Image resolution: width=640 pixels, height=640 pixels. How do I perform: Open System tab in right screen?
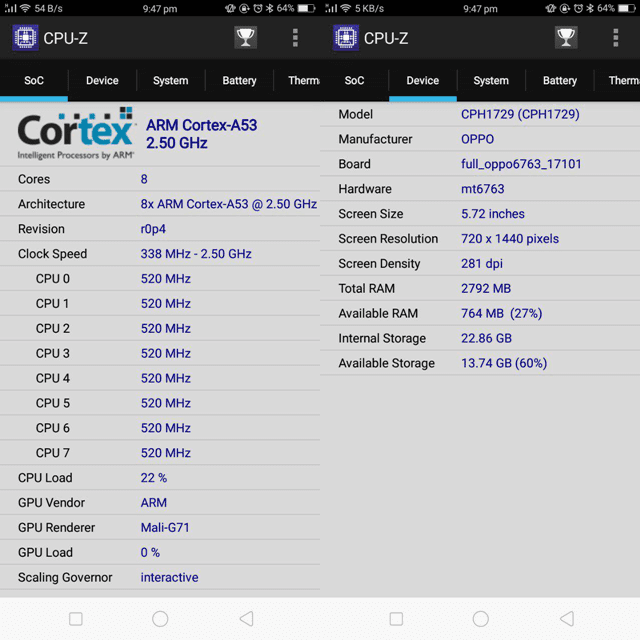pyautogui.click(x=491, y=80)
